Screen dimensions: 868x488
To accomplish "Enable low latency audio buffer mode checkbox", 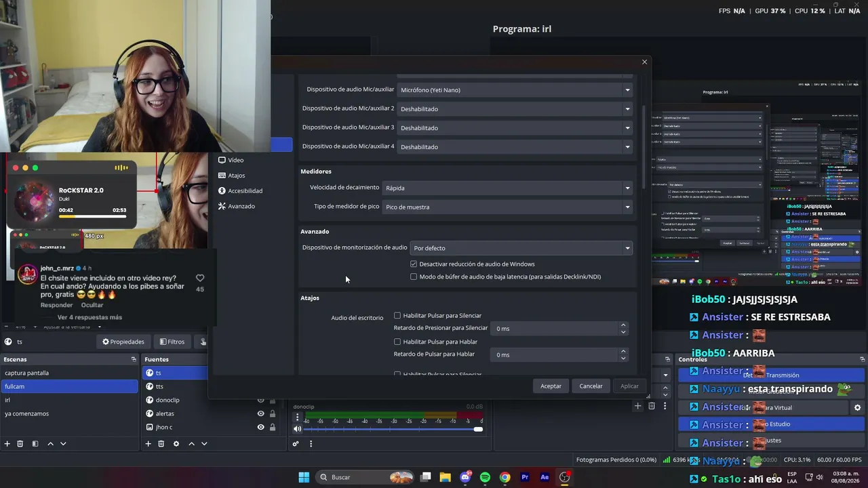I will pyautogui.click(x=414, y=277).
